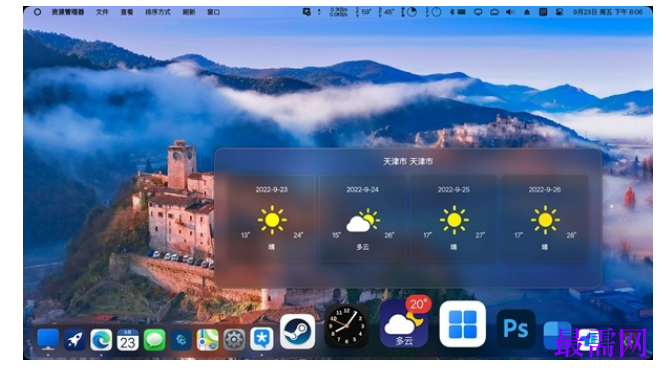Click the 45° temperature readout in menu bar
This screenshot has height=374, width=666.
[x=389, y=12]
